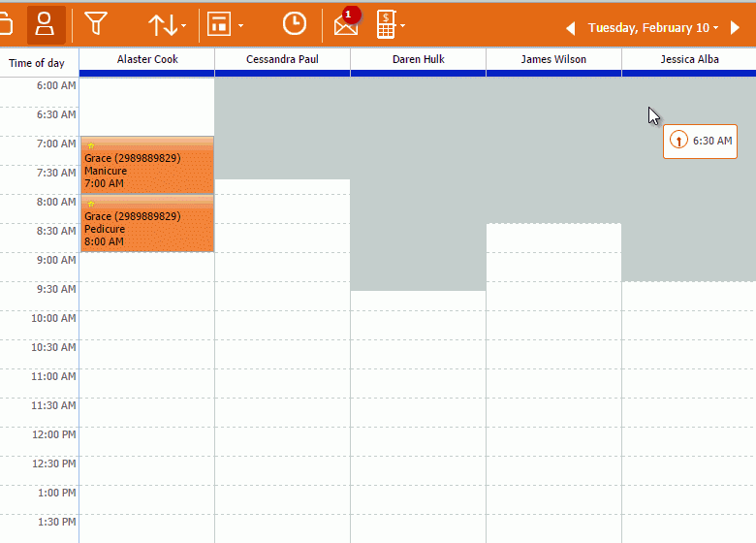Select the Cessandra Paul column header
Screen dimensions: 756x543
[x=283, y=59]
